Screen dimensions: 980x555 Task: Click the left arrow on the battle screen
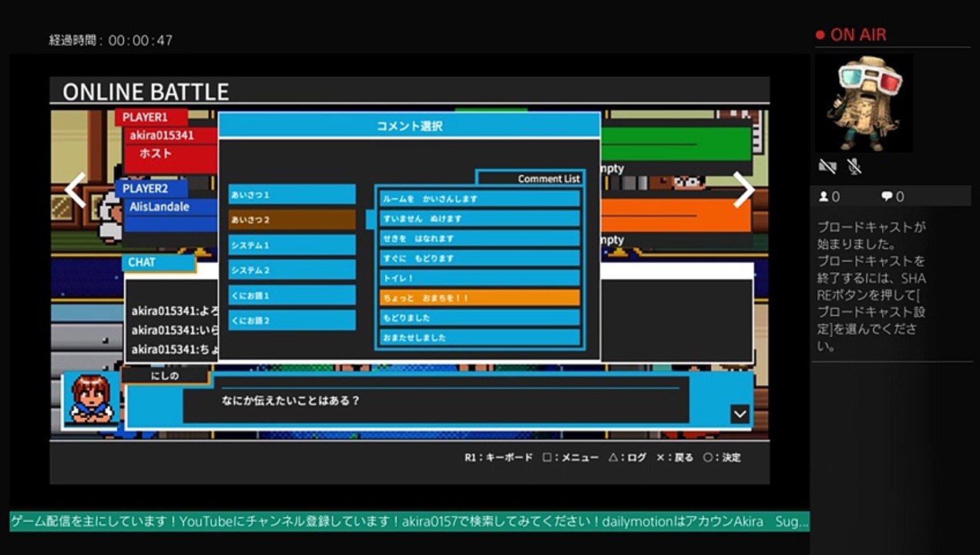tap(75, 190)
